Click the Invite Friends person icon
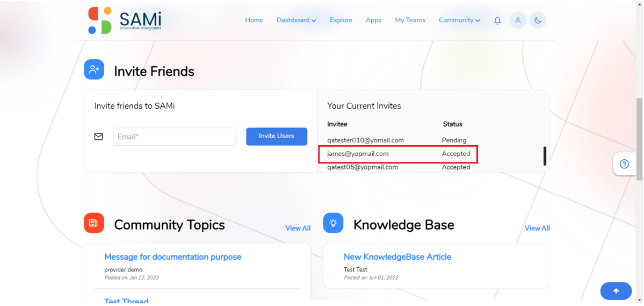 click(94, 69)
